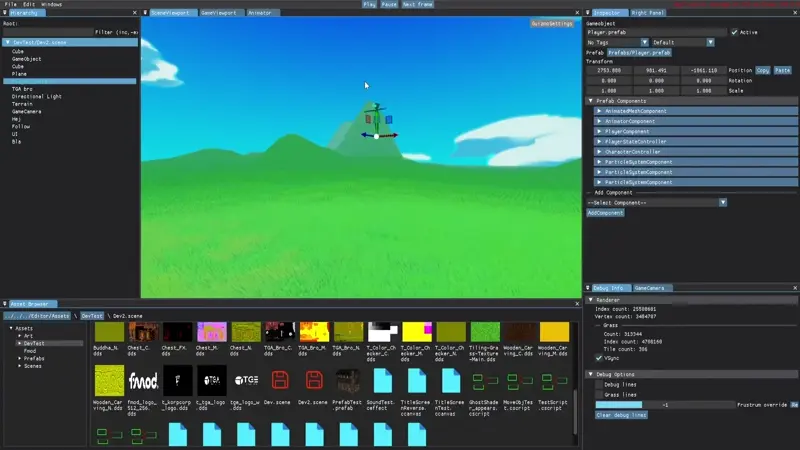Select the GhostShader_appears.cscript node icon
The image size is (800, 450).
[485, 381]
